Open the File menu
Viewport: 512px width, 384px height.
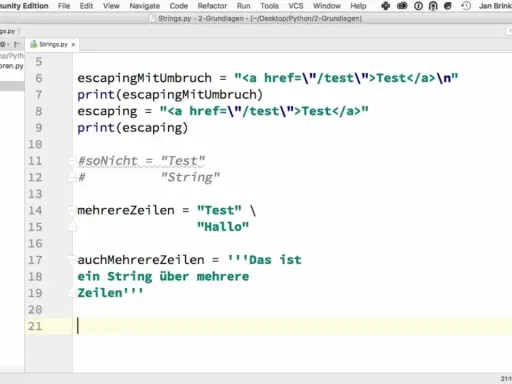(x=64, y=6)
